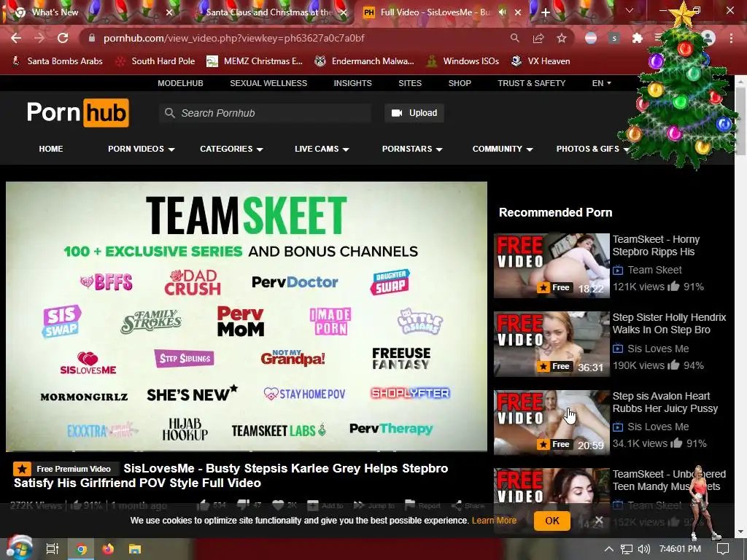Open the TRUST & SAFETY link
This screenshot has height=560, width=747.
(x=531, y=83)
